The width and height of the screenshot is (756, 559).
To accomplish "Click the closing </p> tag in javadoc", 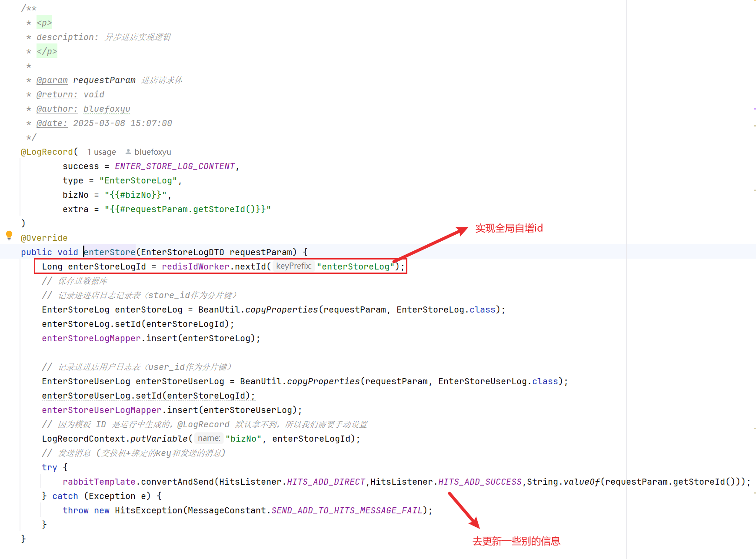I will (47, 51).
